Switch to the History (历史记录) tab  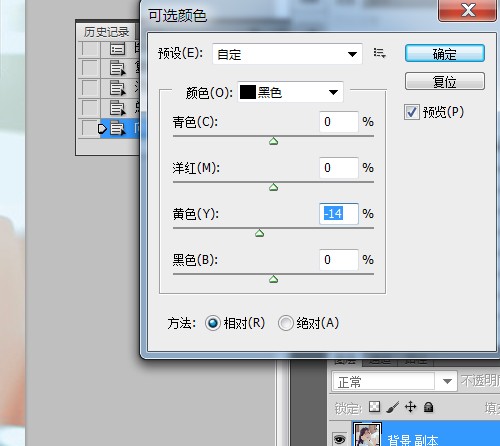(x=106, y=32)
